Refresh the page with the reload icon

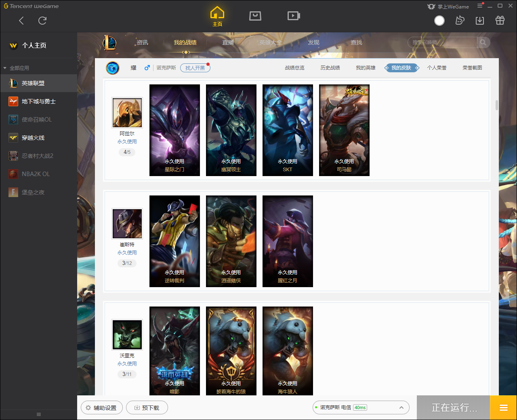pos(42,21)
